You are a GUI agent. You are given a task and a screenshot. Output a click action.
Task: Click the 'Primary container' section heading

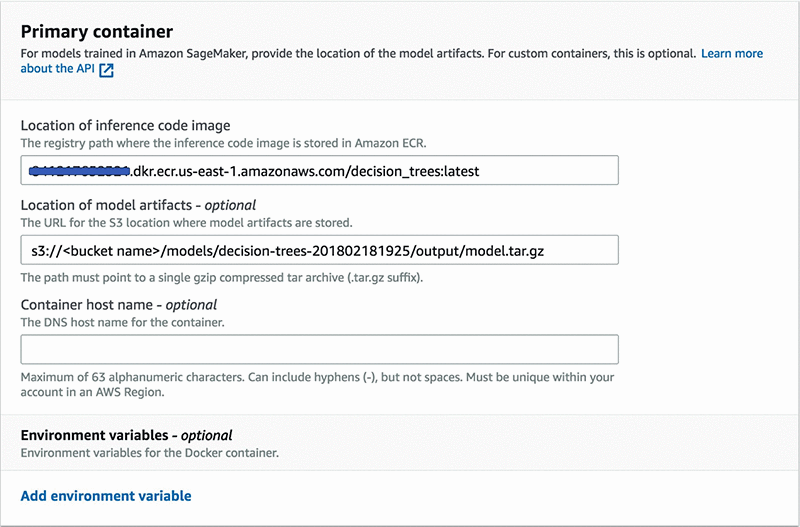pyautogui.click(x=97, y=31)
